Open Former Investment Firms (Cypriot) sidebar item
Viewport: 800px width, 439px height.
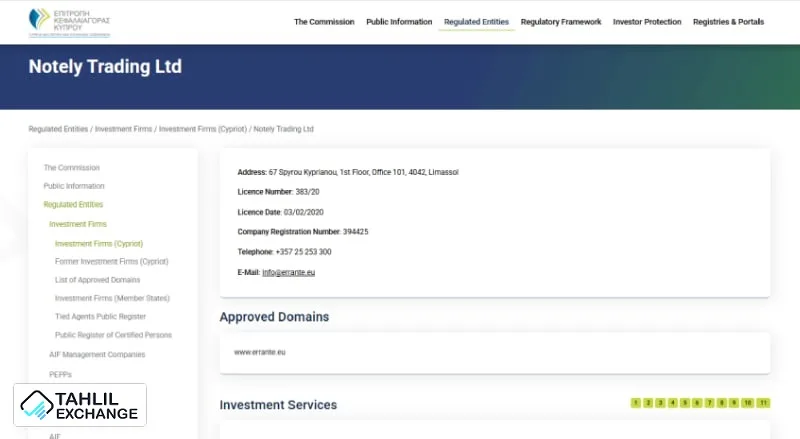[x=112, y=261]
